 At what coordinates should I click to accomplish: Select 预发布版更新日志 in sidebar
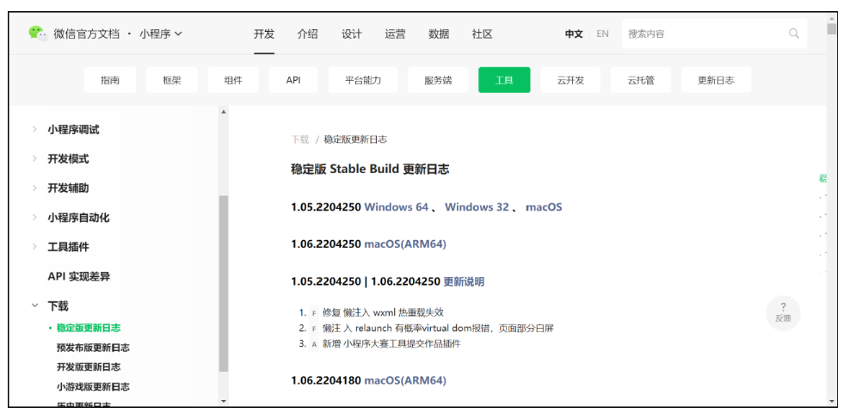93,348
